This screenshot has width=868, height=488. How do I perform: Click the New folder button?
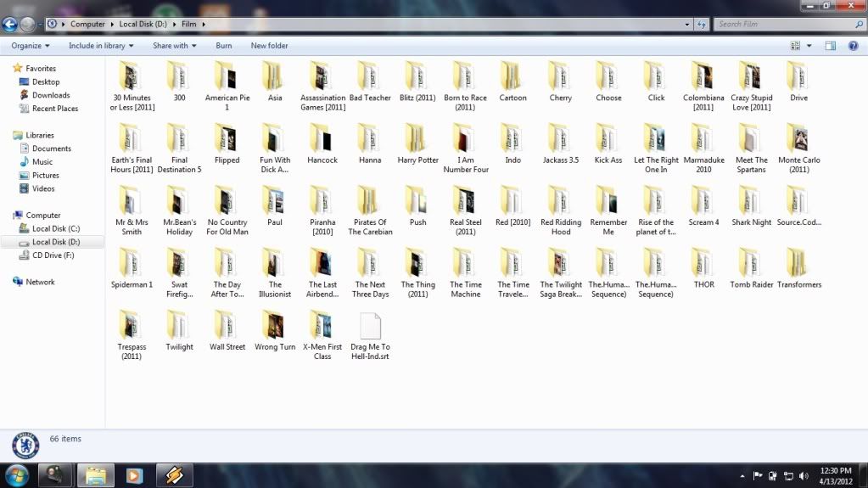coord(269,46)
